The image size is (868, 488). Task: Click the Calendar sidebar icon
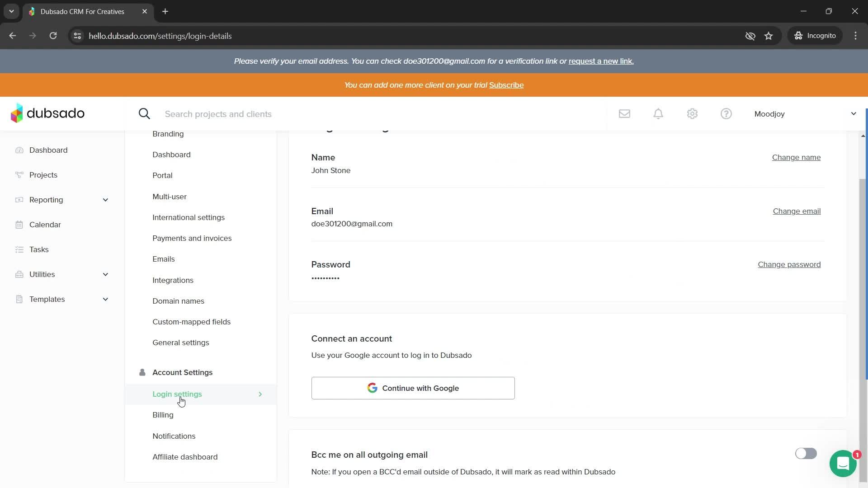pos(19,225)
